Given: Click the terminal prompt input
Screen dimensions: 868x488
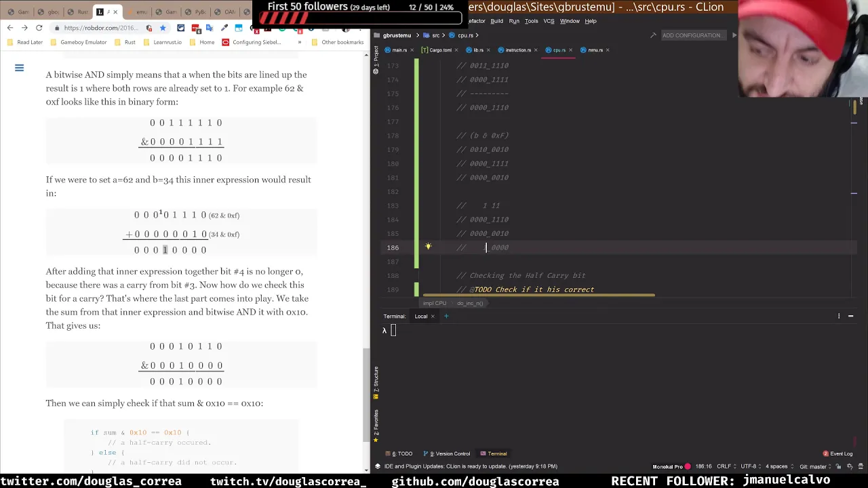Looking at the screenshot, I should [393, 331].
